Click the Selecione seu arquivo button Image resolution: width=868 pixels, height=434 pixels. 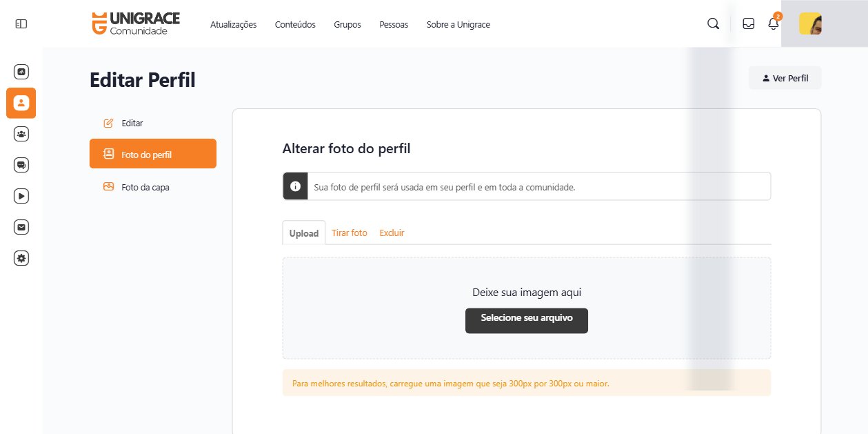pyautogui.click(x=526, y=320)
